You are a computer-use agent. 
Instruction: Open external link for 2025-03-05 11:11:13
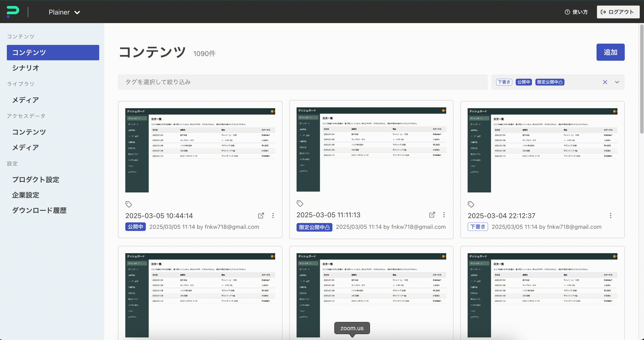click(432, 215)
